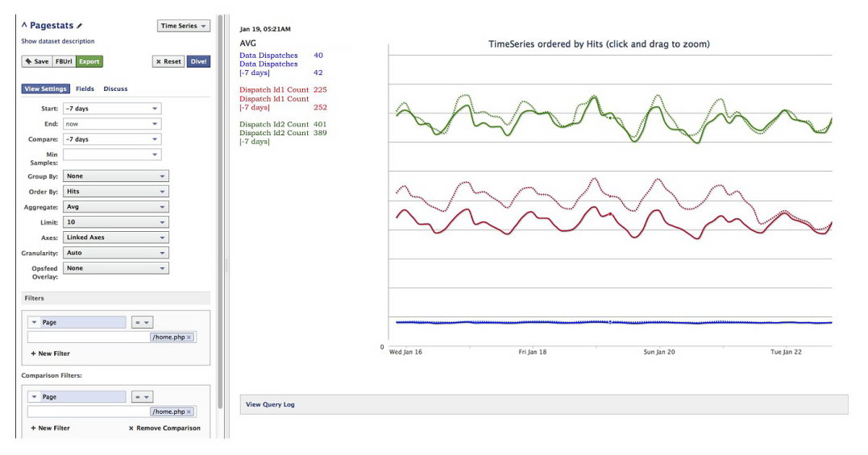Viewport: 868px width, 455px height.
Task: Switch to the Discuss tab
Action: pyautogui.click(x=115, y=89)
